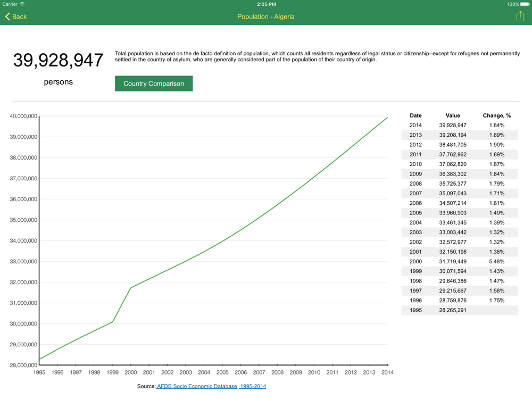Select the 1995 row in the data table
Viewport: 532px width, 399px height.
[x=460, y=310]
